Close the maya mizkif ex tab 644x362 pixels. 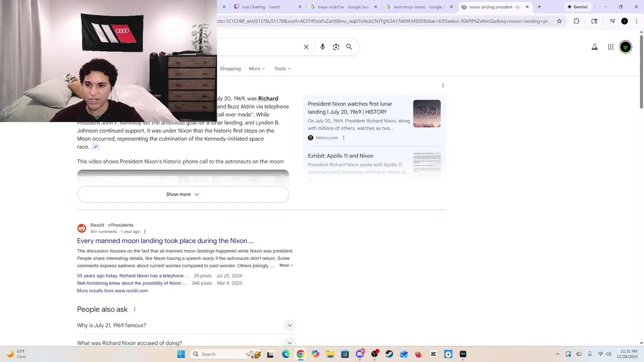(376, 7)
